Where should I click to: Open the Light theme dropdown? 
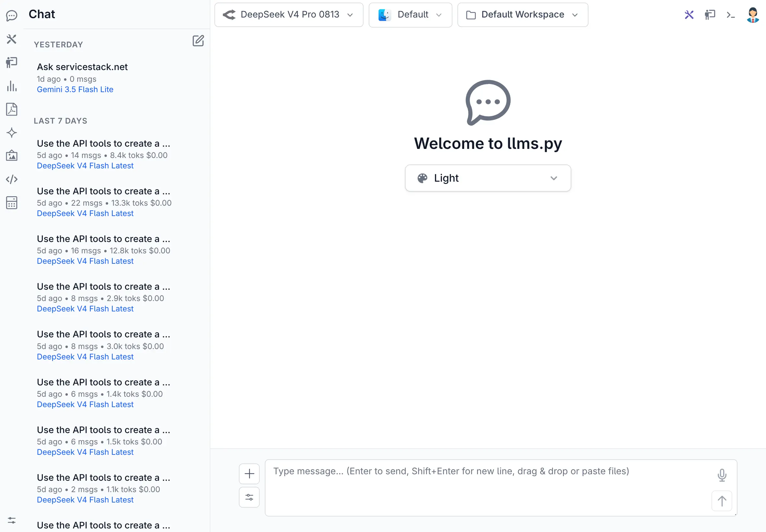point(488,178)
